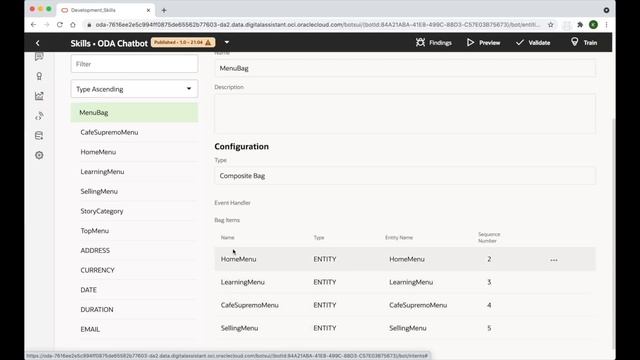The image size is (640, 360).
Task: Click CafeSupremoMenu name in bag items table
Action: click(249, 305)
